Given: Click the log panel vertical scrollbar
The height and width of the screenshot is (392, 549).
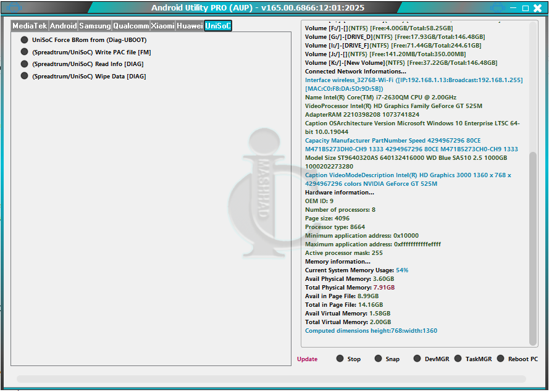Looking at the screenshot, I should click(x=533, y=247).
